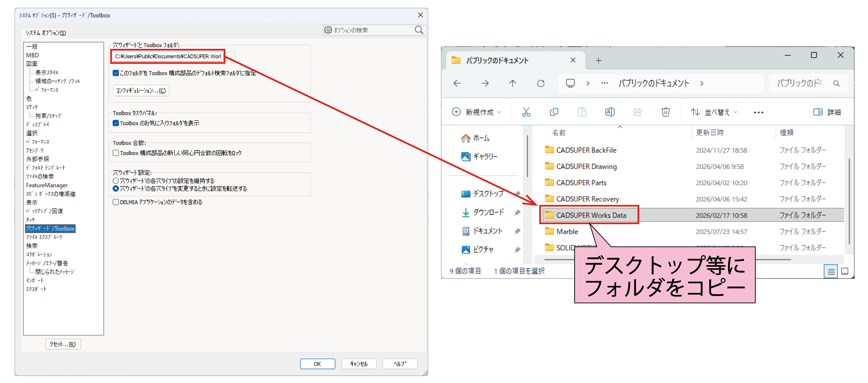Add a new tab in Explorer
The width and height of the screenshot is (868, 383).
(598, 60)
